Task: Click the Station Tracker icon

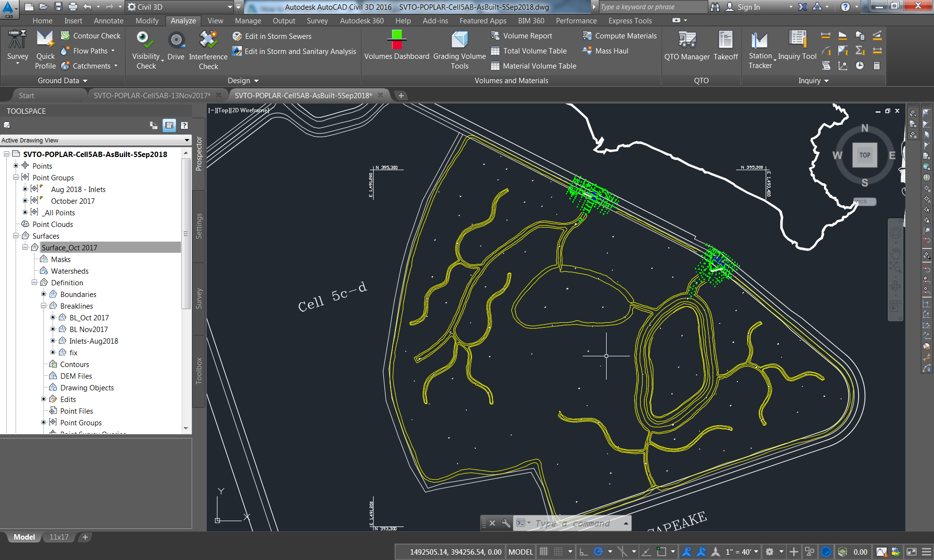Action: 759,40
